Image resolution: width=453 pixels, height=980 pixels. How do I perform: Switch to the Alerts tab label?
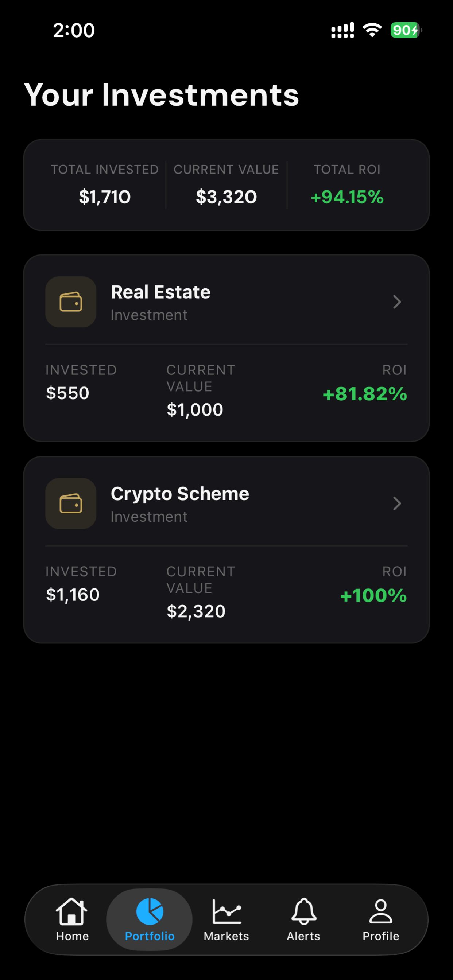click(303, 936)
